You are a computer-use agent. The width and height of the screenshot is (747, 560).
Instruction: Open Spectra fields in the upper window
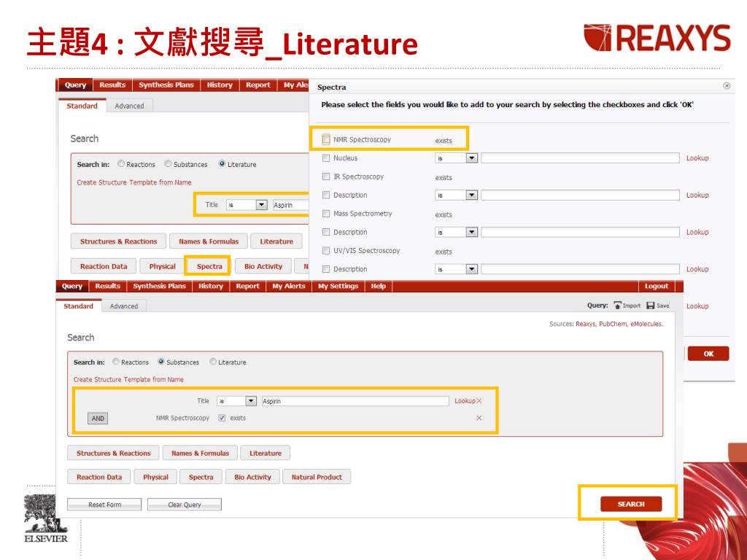point(209,266)
